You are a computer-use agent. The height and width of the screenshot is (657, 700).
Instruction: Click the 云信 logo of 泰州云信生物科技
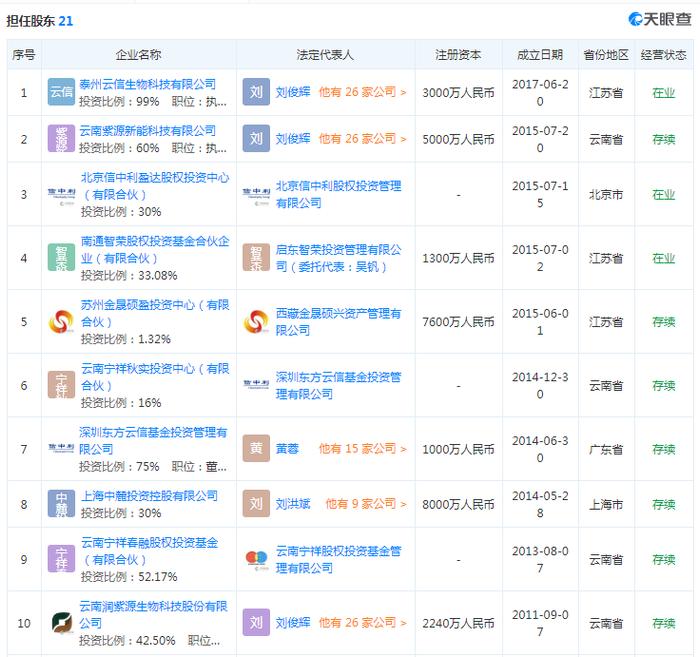coord(61,92)
